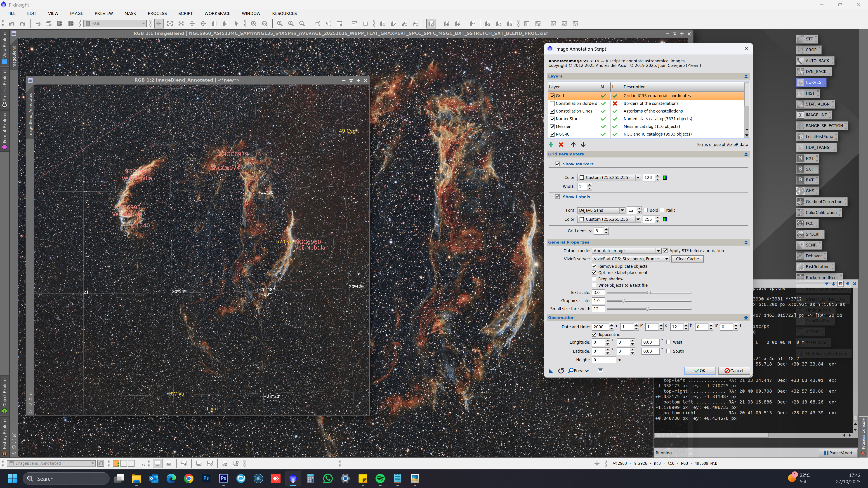The image size is (868, 488).
Task: Click the green add layer plus icon
Action: coord(551,145)
